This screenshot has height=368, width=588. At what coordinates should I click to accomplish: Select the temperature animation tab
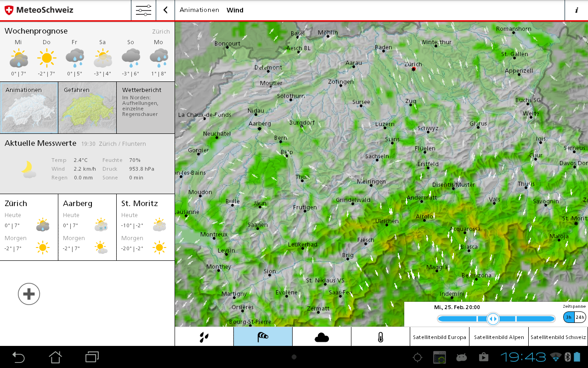point(381,337)
